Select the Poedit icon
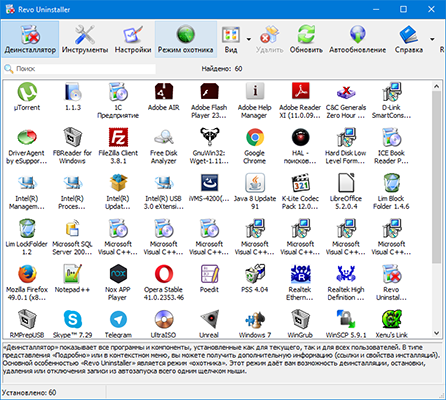This screenshot has width=446, height=400. coord(209,274)
